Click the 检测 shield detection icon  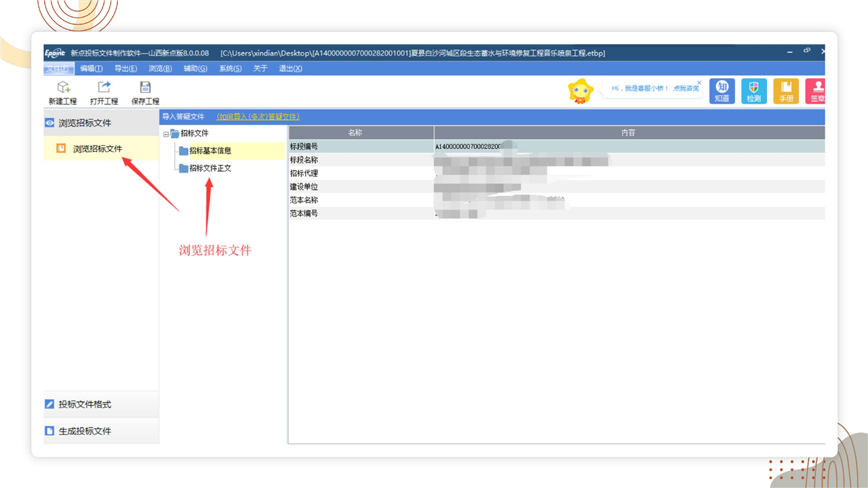click(753, 91)
